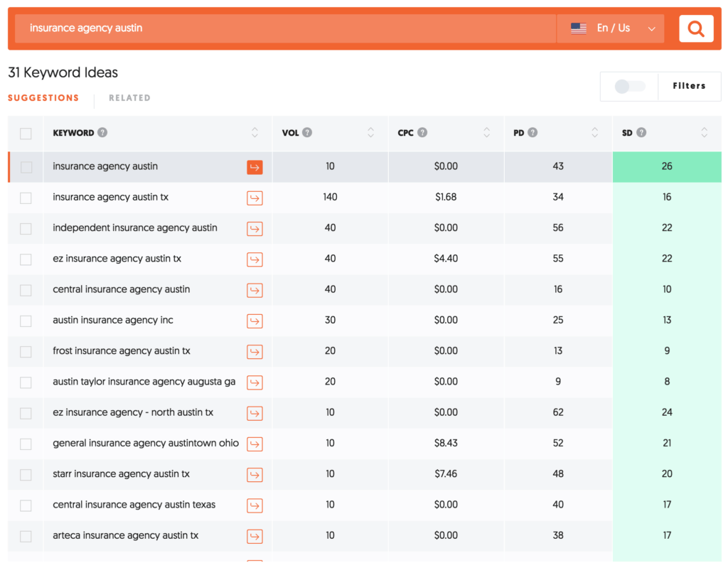This screenshot has height=568, width=728.
Task: Open arrow icon for central insurance agency austin
Action: coord(255,290)
